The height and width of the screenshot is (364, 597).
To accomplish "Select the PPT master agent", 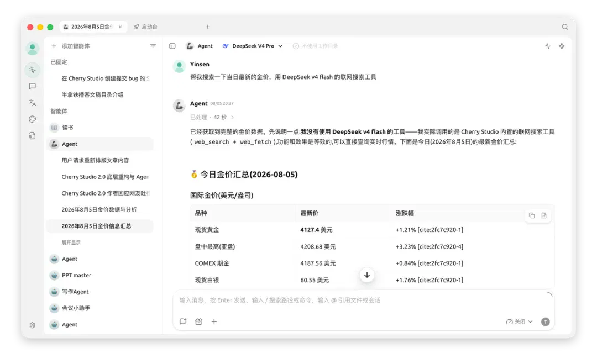I will coord(100,276).
